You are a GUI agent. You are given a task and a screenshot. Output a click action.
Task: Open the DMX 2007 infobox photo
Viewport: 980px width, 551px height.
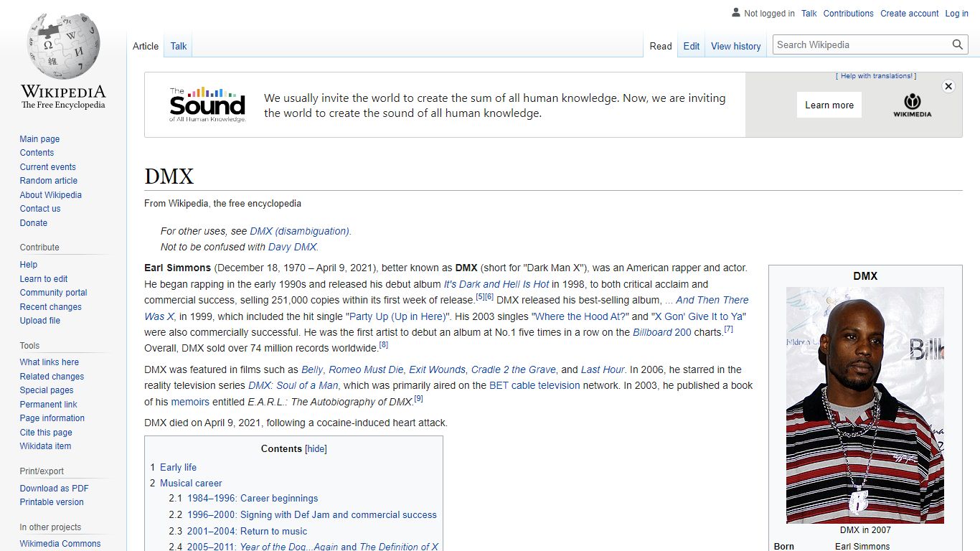[865, 405]
